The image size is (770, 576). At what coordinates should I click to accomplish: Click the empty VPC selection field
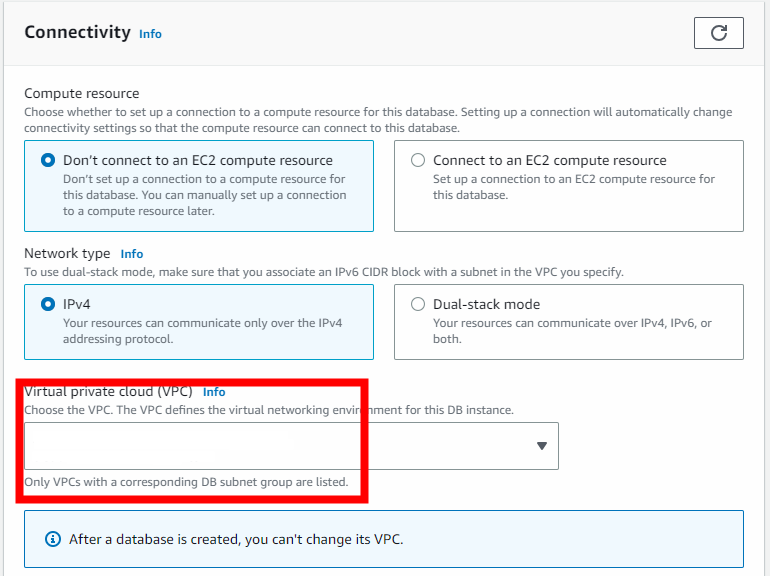click(x=280, y=446)
